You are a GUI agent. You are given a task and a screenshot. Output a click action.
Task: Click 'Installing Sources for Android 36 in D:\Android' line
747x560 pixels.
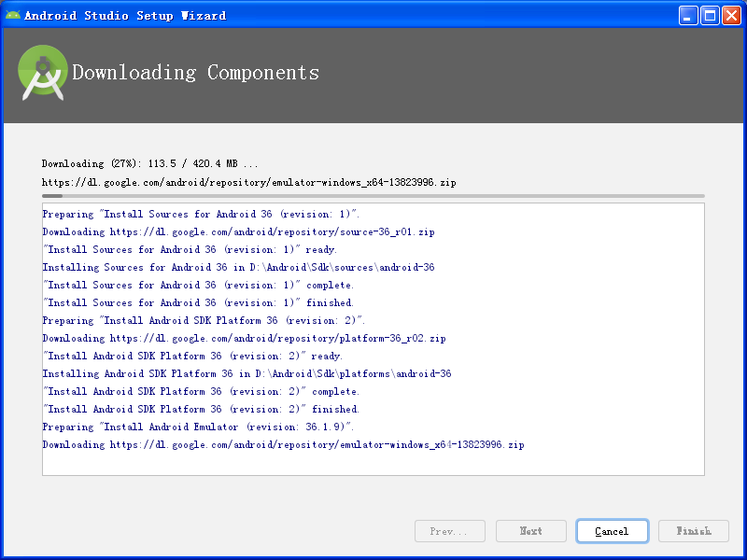238,267
